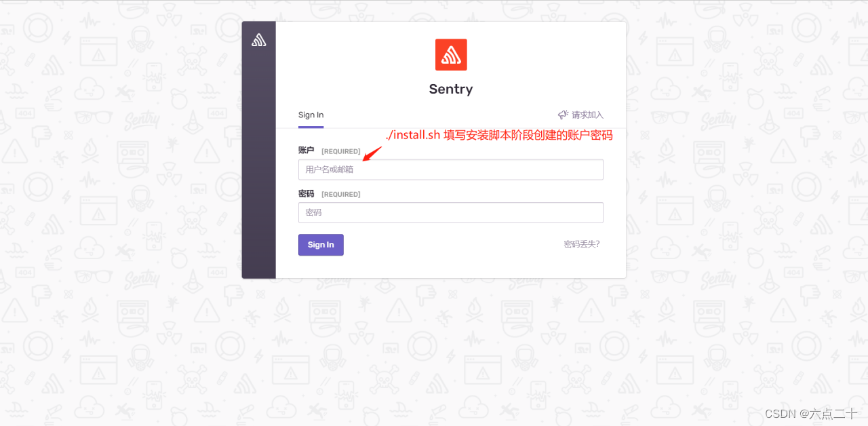Click the CSDN @六点二十 watermark
868x426 pixels.
811,414
